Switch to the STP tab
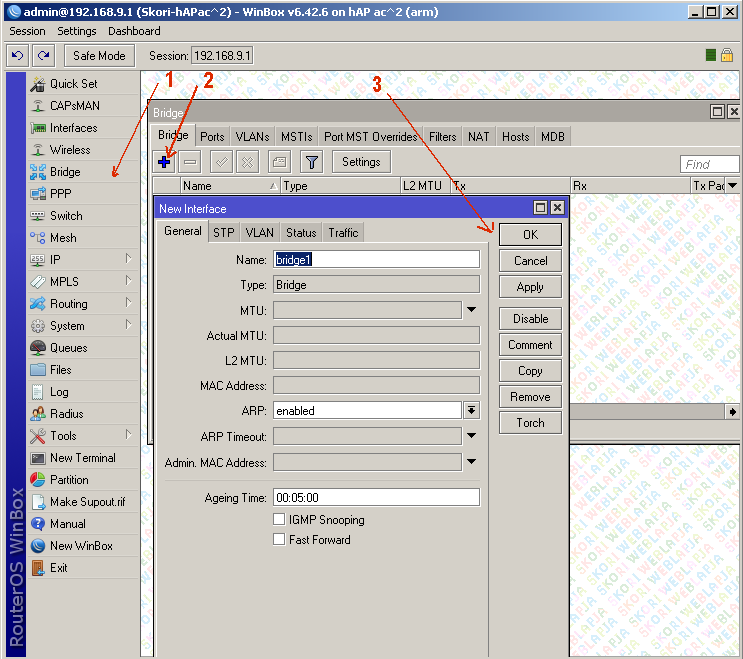This screenshot has width=743, height=659. tap(223, 233)
